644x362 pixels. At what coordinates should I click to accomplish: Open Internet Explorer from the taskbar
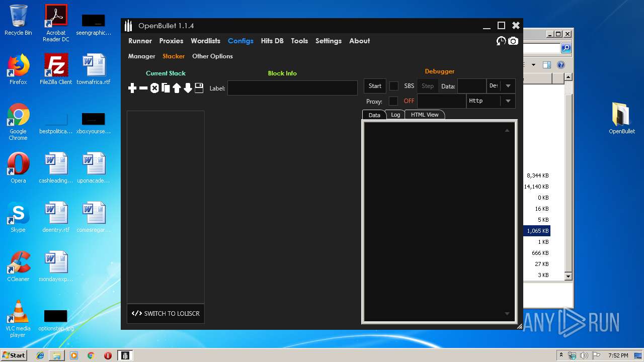click(x=40, y=355)
